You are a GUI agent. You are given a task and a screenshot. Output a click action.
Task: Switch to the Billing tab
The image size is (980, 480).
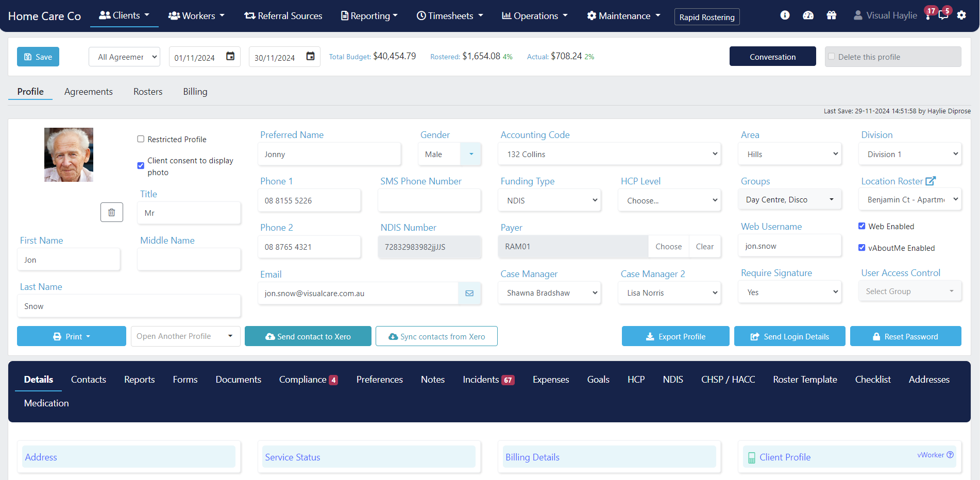click(195, 92)
